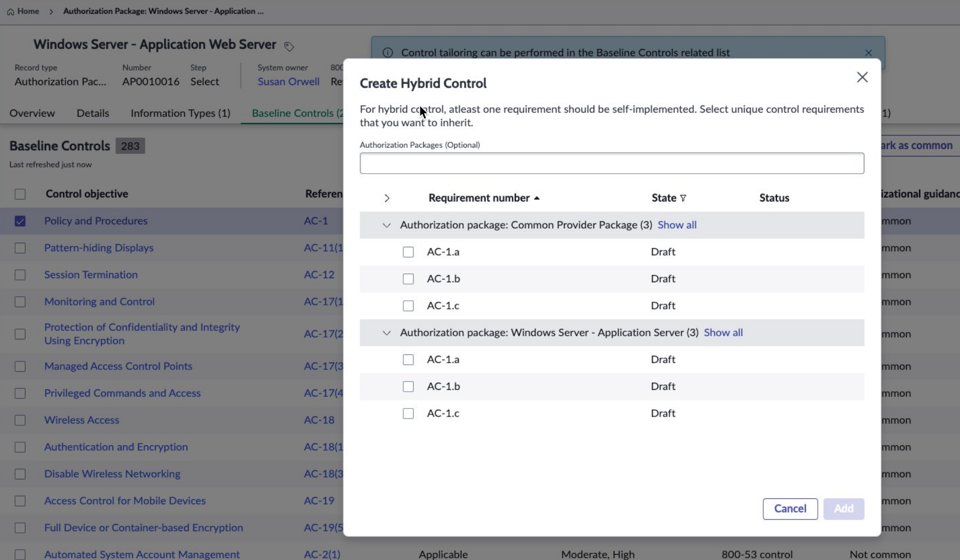Image resolution: width=960 pixels, height=560 pixels.
Task: Check AC-1.b under Windows Server - Application Server
Action: (x=408, y=387)
